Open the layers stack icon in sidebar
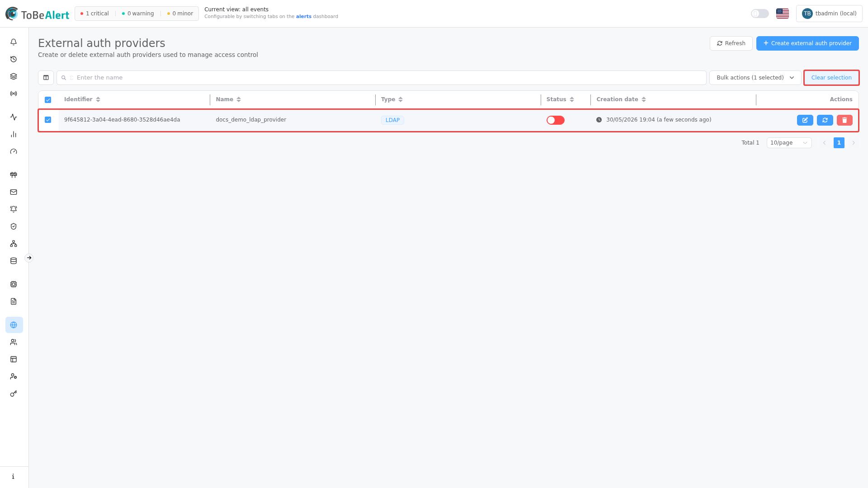 [14, 76]
